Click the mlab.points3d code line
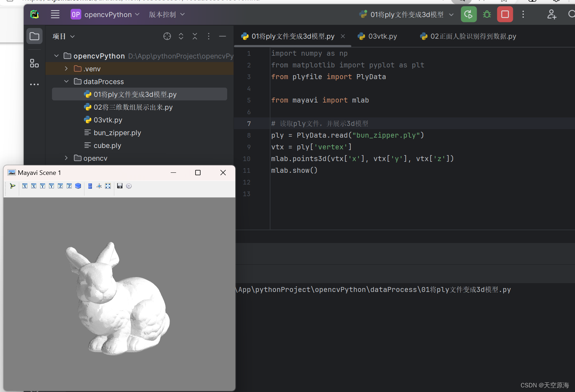This screenshot has height=392, width=575. (362, 159)
